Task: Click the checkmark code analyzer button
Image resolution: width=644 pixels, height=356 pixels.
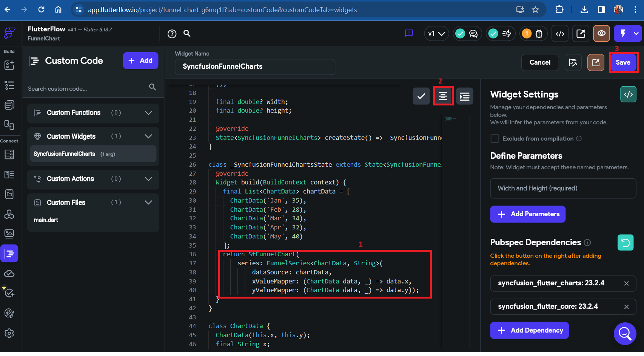Action: pyautogui.click(x=421, y=96)
